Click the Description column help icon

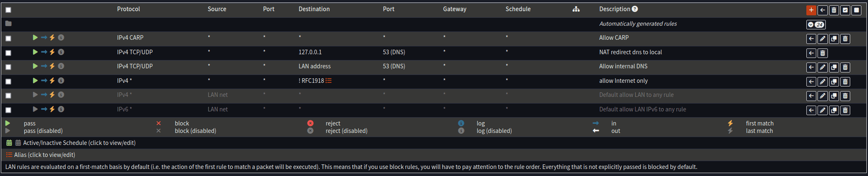click(x=635, y=9)
